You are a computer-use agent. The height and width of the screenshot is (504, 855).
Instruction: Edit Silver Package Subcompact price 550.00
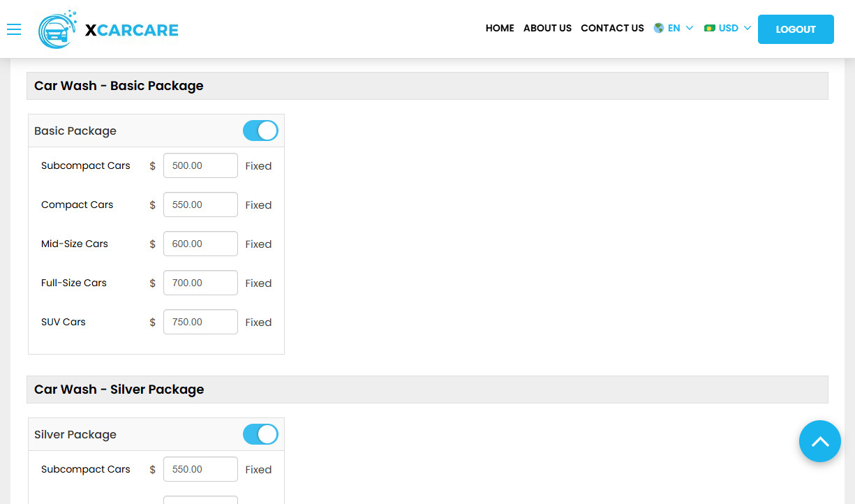pyautogui.click(x=200, y=470)
